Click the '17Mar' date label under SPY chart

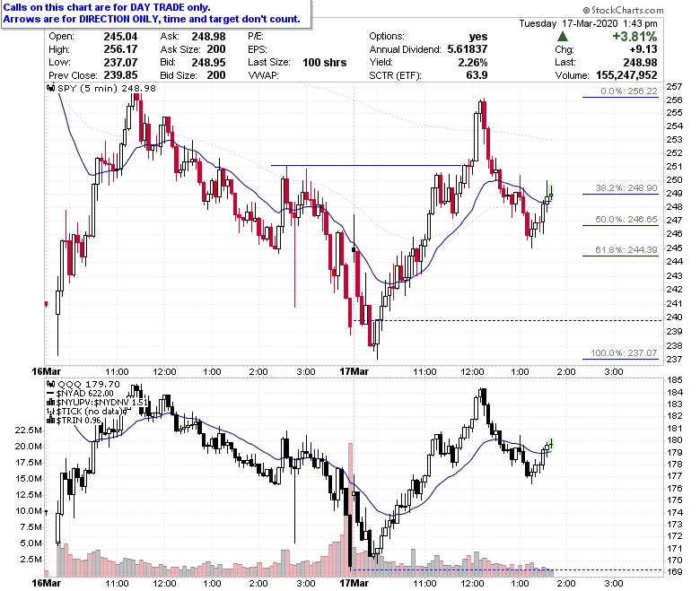[x=354, y=371]
